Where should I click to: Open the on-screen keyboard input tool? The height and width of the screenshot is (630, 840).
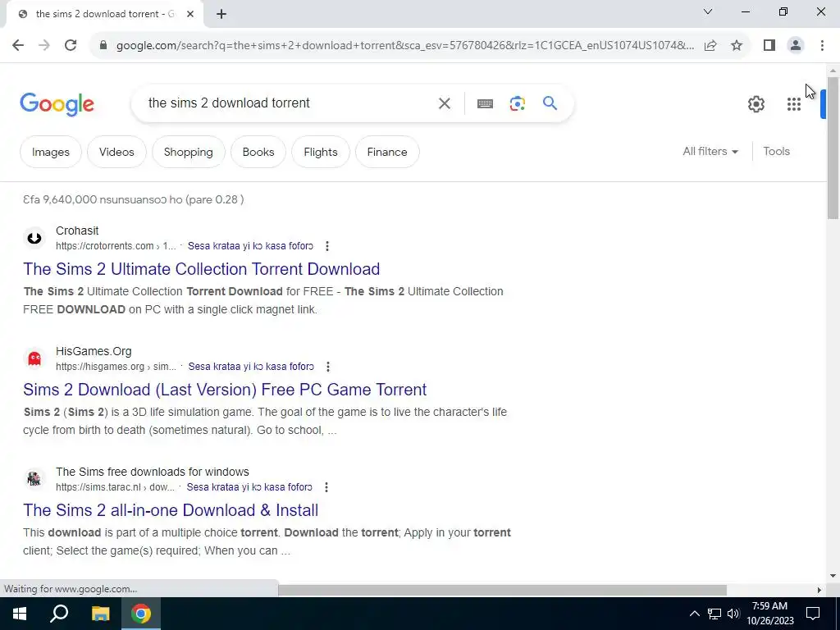485,103
